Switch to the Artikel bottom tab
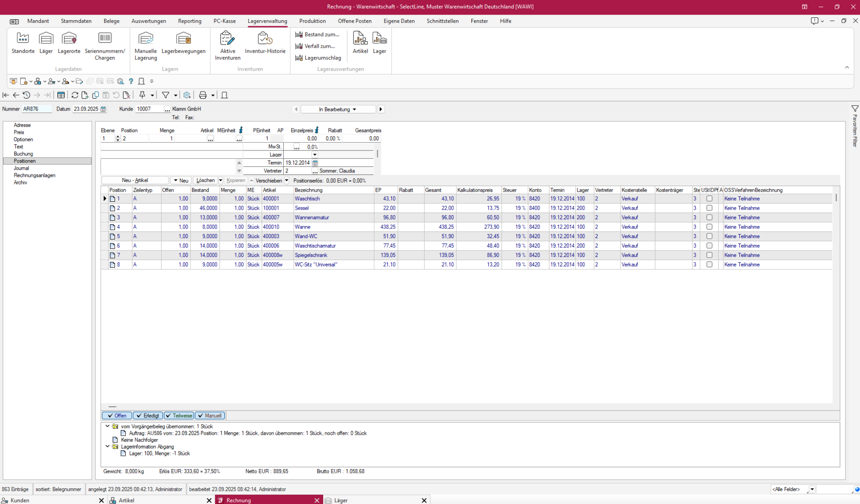This screenshot has width=860, height=504. [x=127, y=500]
